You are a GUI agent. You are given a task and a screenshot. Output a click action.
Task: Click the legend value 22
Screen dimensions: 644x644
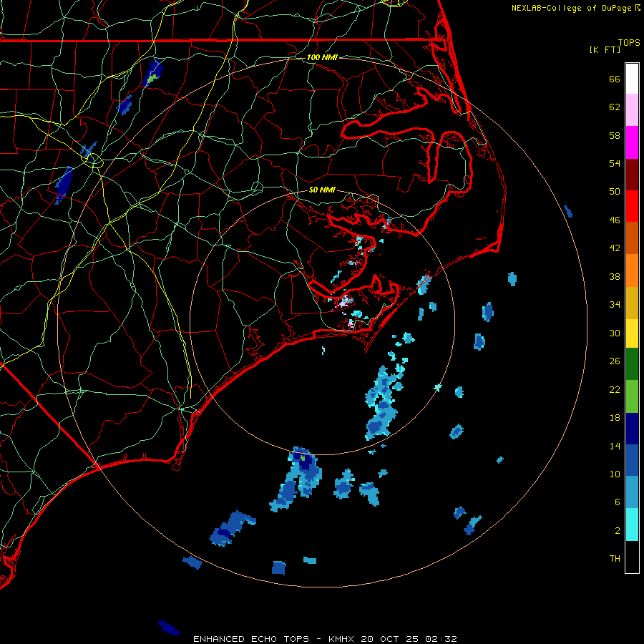615,390
